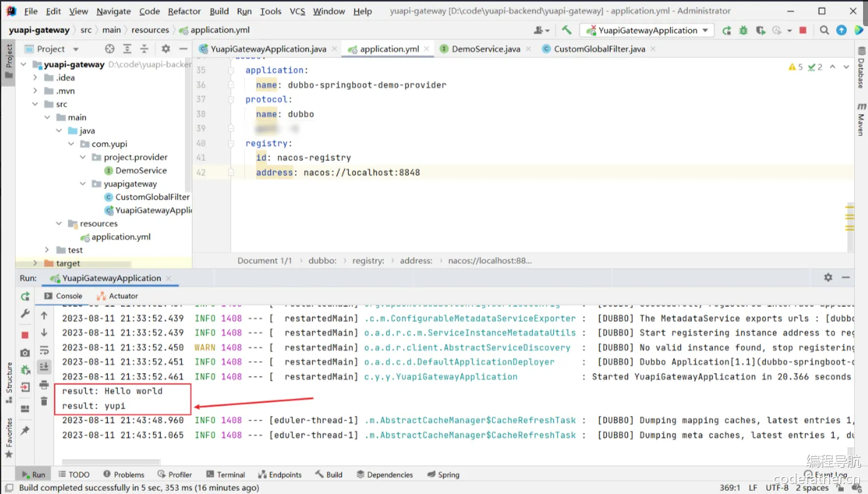Click the 2 spaces indent setting
This screenshot has width=868, height=494.
pos(813,488)
